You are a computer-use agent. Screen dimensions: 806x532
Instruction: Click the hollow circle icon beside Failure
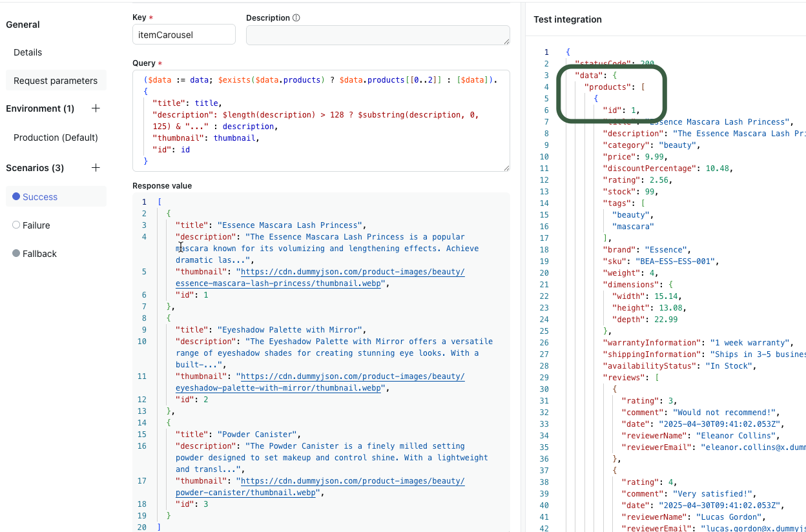16,225
